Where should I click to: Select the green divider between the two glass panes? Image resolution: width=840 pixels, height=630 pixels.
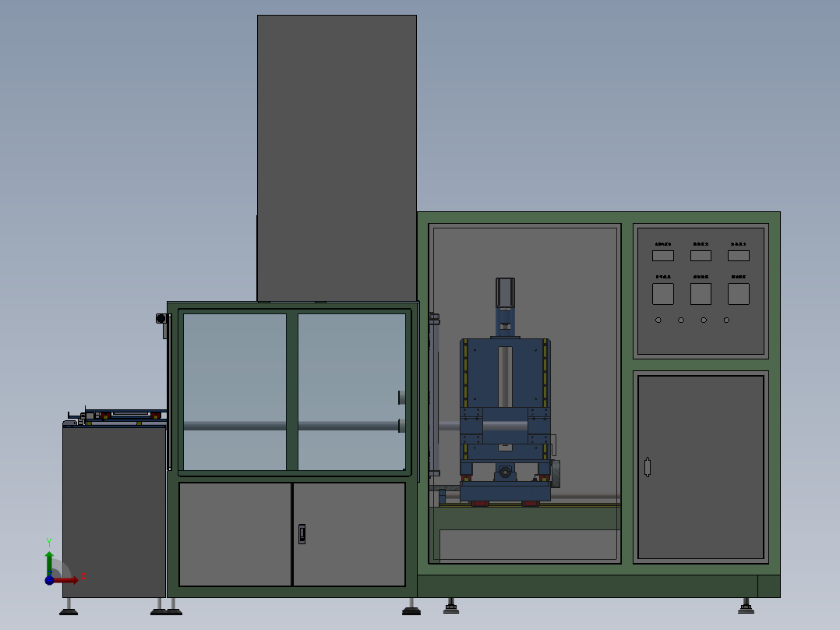pos(292,392)
